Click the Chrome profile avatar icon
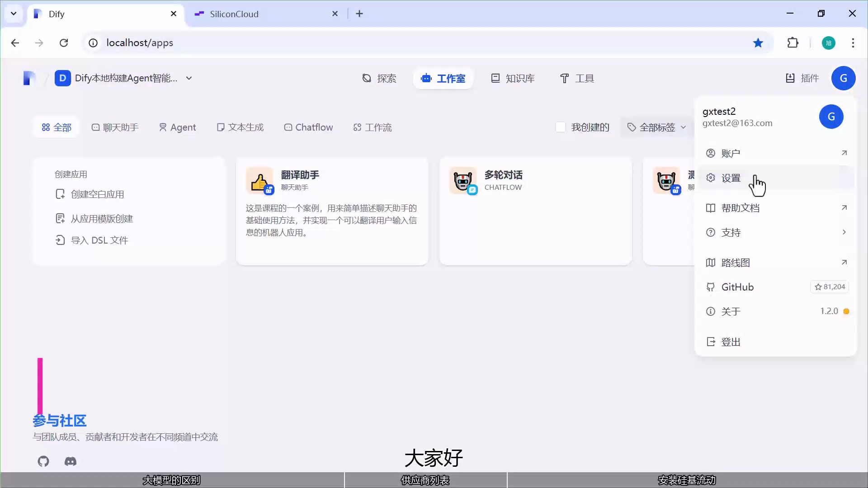Viewport: 868px width, 488px height. click(828, 43)
